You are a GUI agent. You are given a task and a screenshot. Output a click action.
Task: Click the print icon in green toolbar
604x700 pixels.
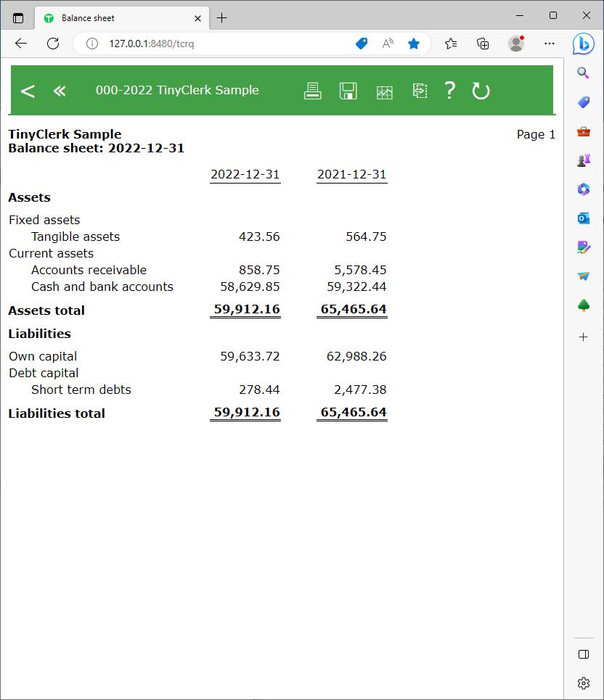[312, 91]
